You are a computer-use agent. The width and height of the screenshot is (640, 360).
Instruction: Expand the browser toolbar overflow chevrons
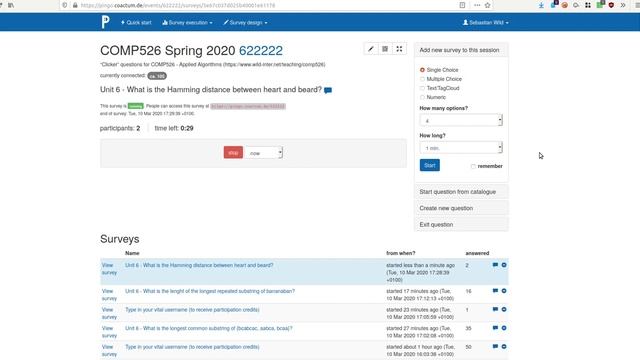(623, 5)
